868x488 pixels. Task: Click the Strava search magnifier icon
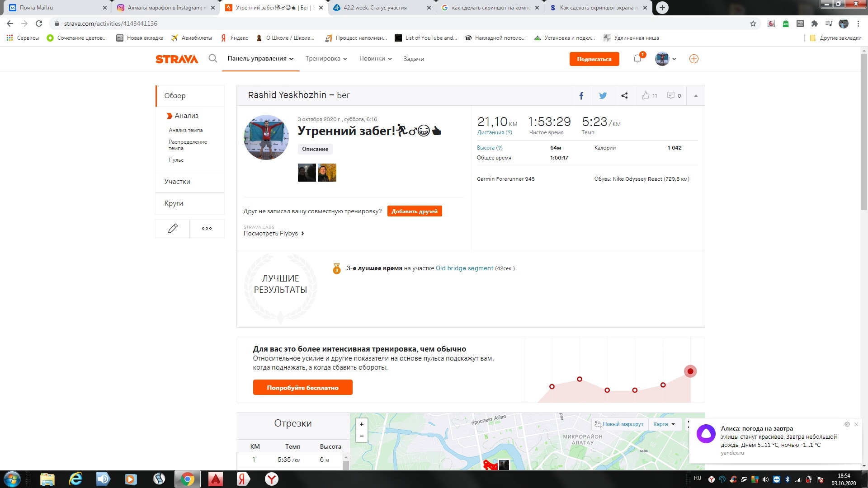213,58
